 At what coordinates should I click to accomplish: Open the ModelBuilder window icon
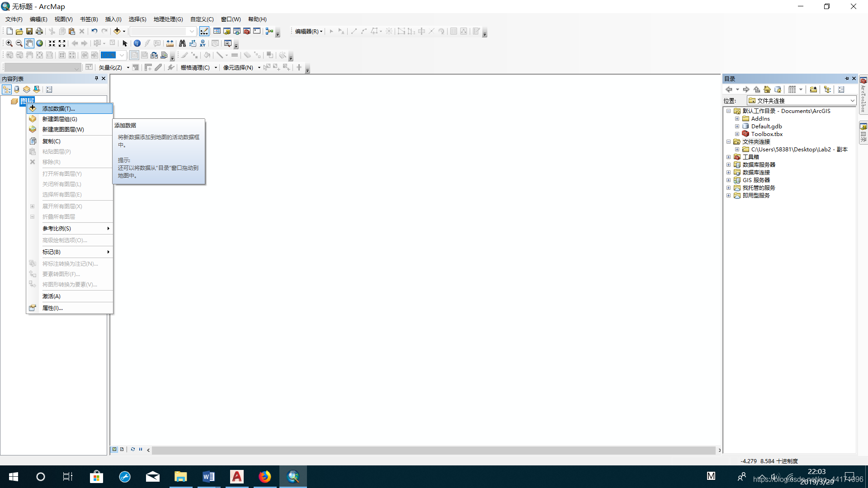[x=269, y=31]
